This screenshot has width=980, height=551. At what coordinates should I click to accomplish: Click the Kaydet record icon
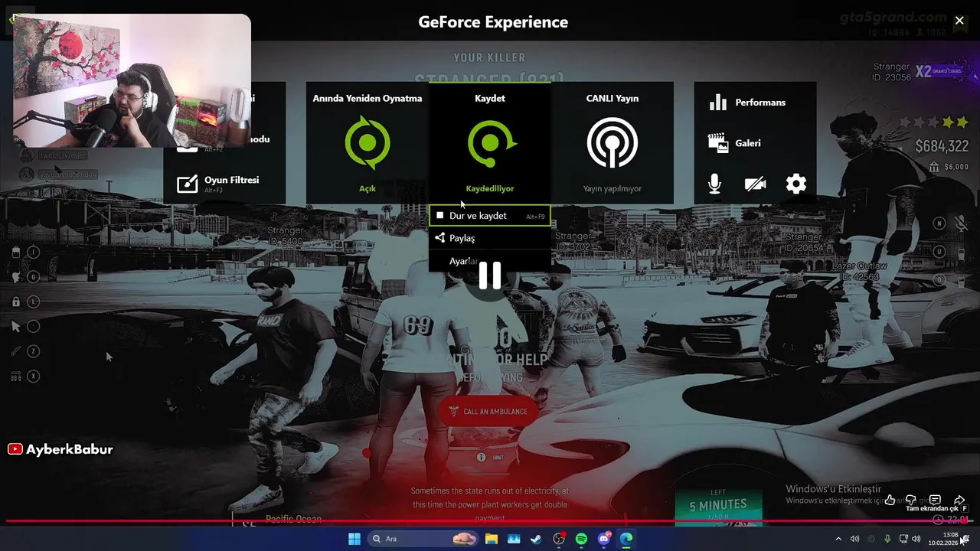pos(490,143)
